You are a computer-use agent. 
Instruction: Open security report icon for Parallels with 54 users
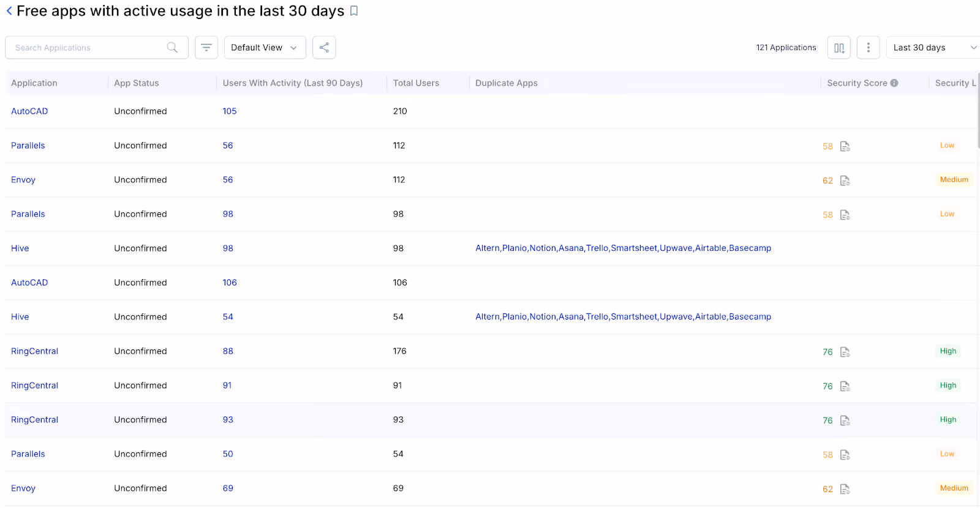click(845, 455)
